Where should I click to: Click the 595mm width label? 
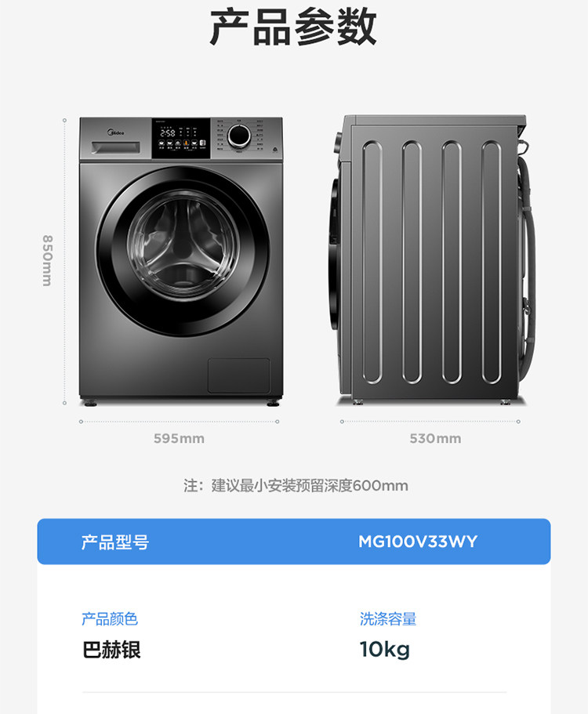pos(179,438)
